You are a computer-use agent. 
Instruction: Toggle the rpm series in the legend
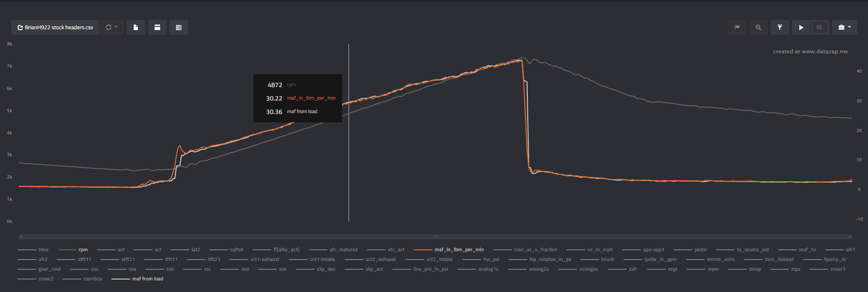click(x=73, y=250)
